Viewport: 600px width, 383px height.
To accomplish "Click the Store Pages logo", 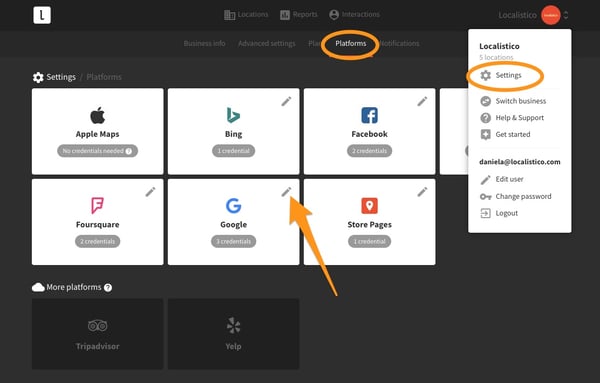I will point(369,205).
